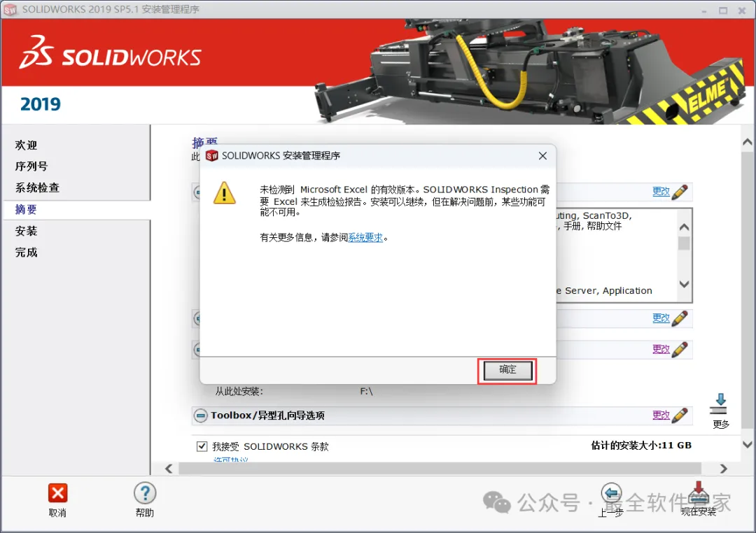The height and width of the screenshot is (533, 756).
Task: Click 更改 link just above 从此处安装
Action: [x=661, y=349]
